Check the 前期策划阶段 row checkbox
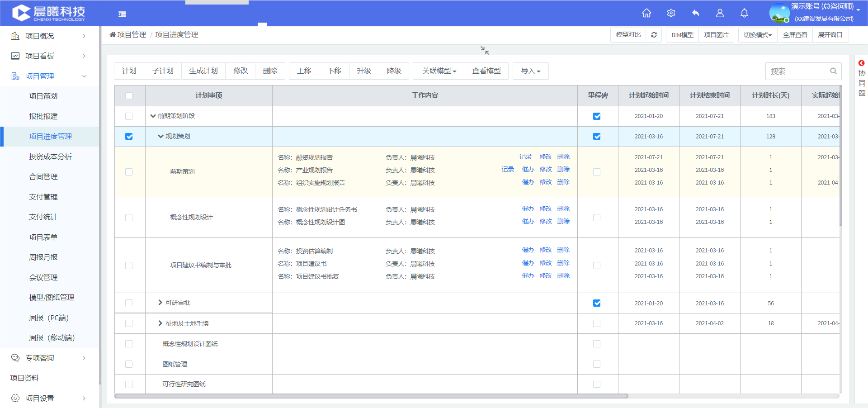The image size is (868, 408). [129, 116]
